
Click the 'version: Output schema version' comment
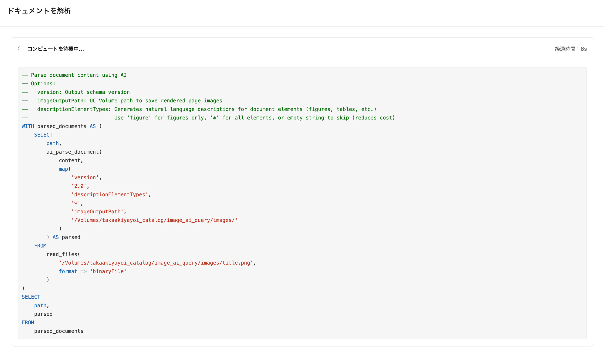pos(83,92)
